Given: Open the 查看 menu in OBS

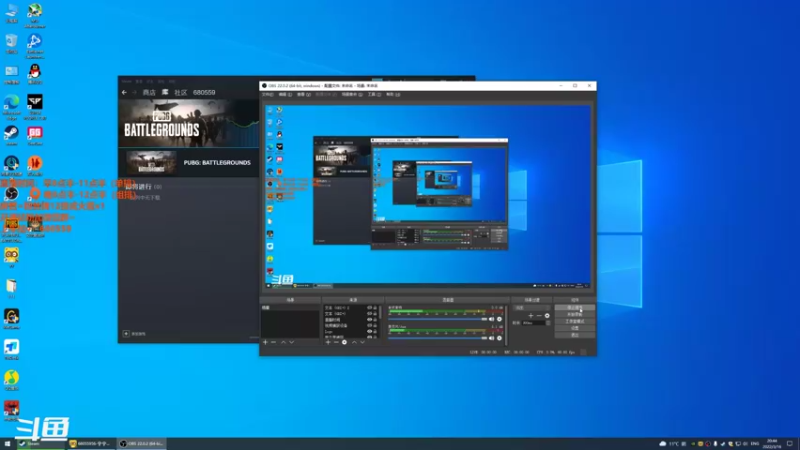Looking at the screenshot, I should (x=304, y=94).
